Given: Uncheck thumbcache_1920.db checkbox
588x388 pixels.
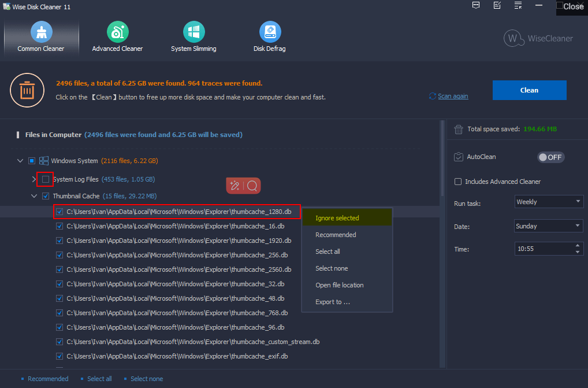Looking at the screenshot, I should pos(59,241).
